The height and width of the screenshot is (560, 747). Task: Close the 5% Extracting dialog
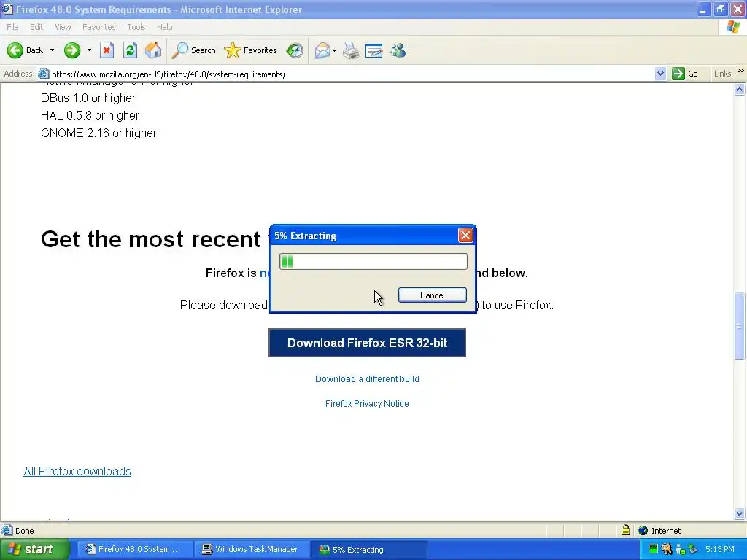click(465, 236)
